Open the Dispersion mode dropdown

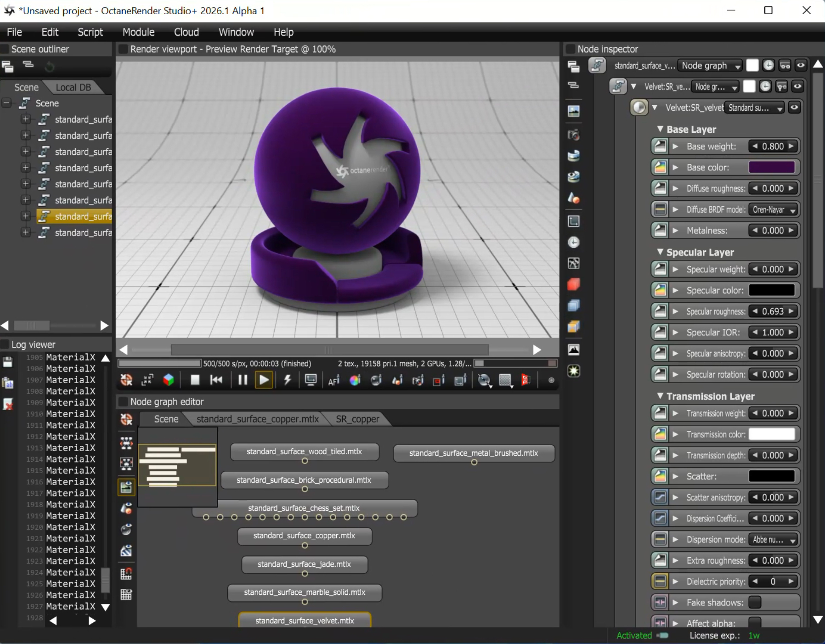[774, 540]
